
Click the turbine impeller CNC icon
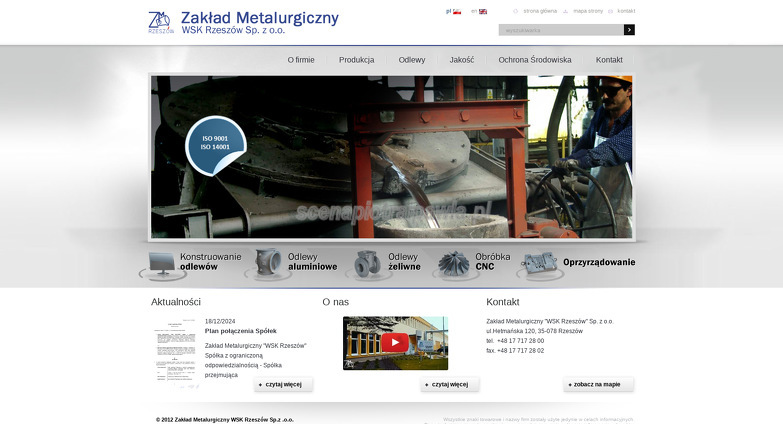click(453, 263)
